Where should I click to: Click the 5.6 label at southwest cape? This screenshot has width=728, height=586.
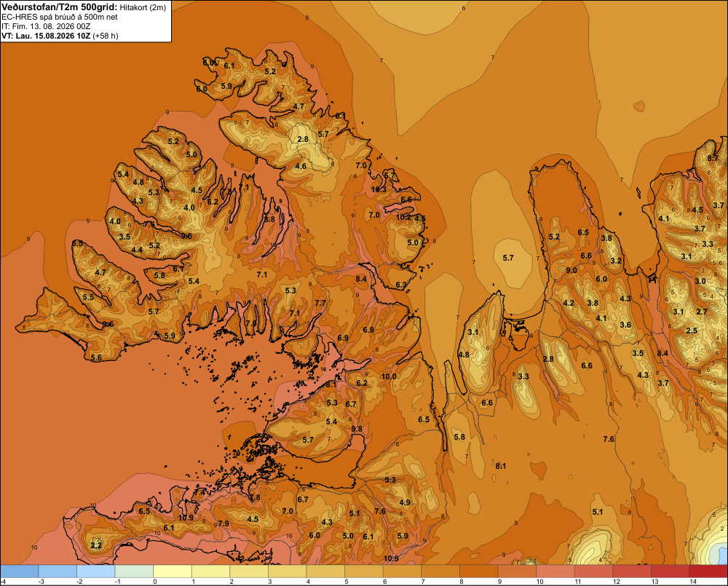click(97, 357)
